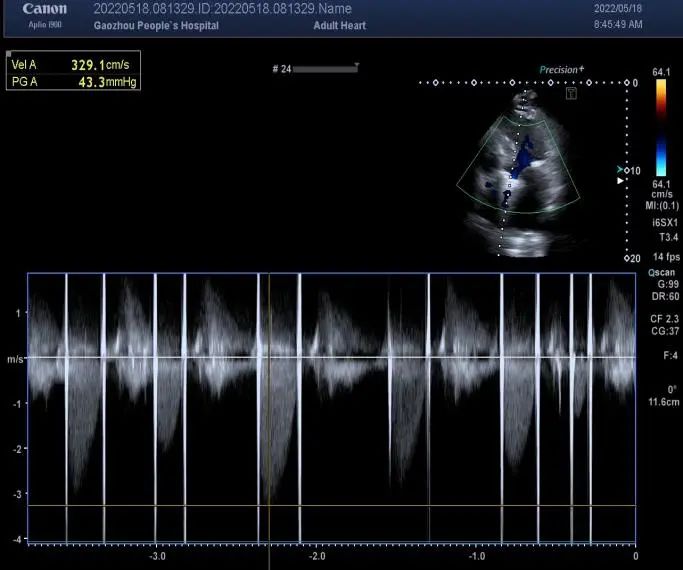The image size is (683, 570).
Task: Click the cyan focus arrow at depth 10
Action: (619, 171)
